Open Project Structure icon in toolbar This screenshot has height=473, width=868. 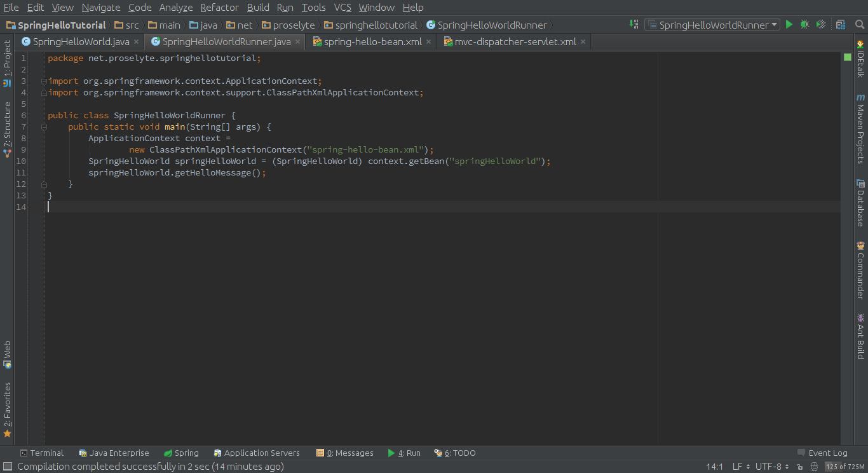click(841, 25)
